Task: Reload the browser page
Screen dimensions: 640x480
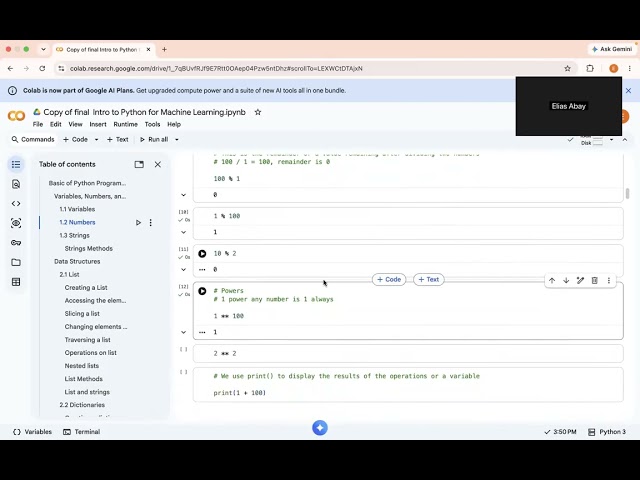Action: click(x=42, y=69)
